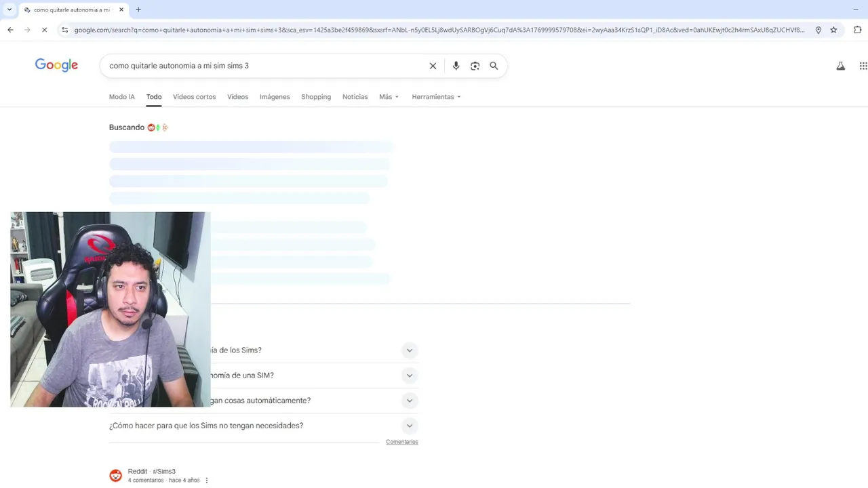
Task: Stop loading the page
Action: [x=44, y=30]
